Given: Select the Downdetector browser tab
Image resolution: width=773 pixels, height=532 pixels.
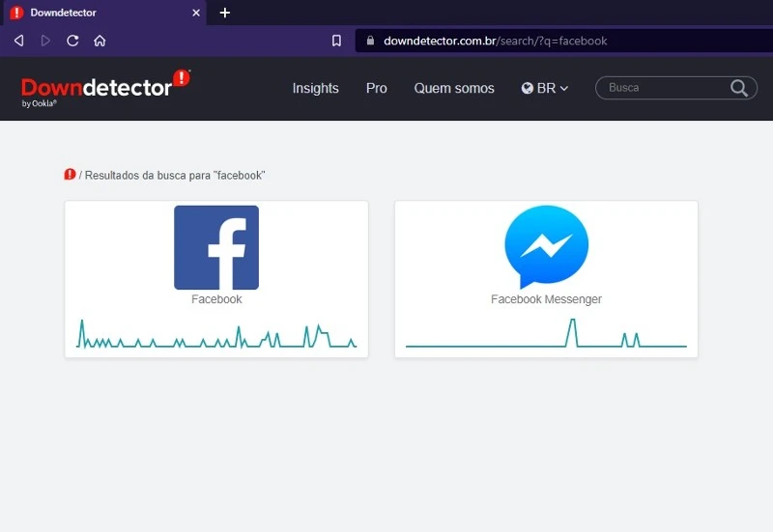Looking at the screenshot, I should pyautogui.click(x=105, y=13).
